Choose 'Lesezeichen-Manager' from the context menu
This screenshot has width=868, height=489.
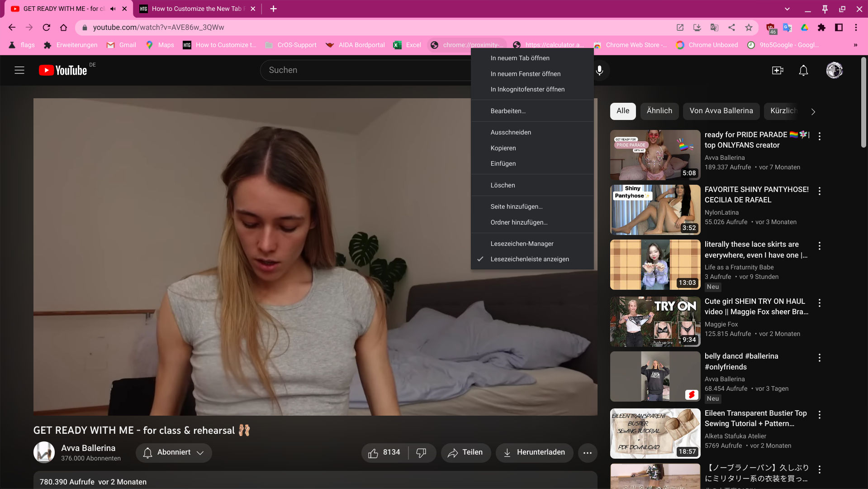coord(522,244)
